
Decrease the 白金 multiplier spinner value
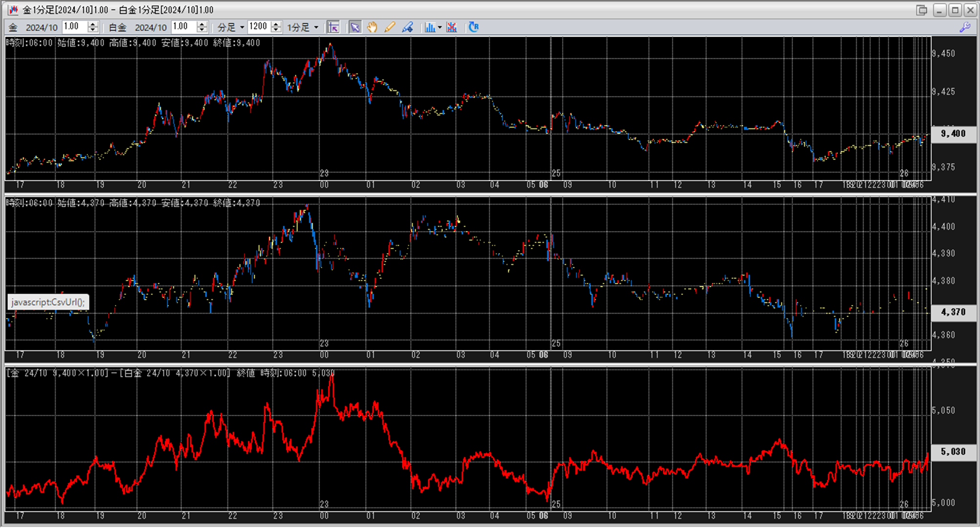202,30
